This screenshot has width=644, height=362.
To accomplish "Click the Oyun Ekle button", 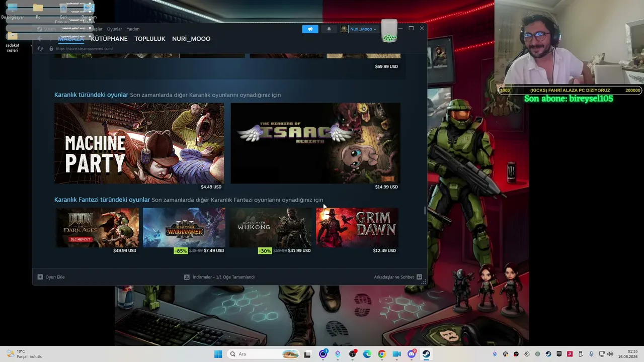I will pos(51,277).
